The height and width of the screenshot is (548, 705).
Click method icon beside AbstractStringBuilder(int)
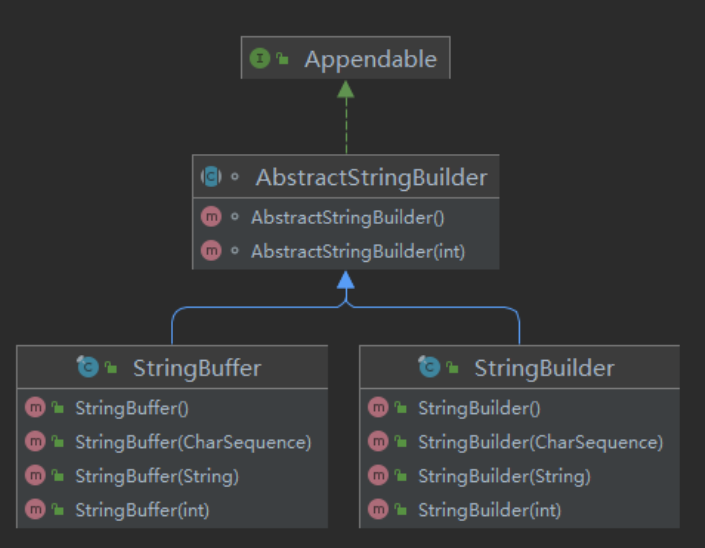click(211, 251)
